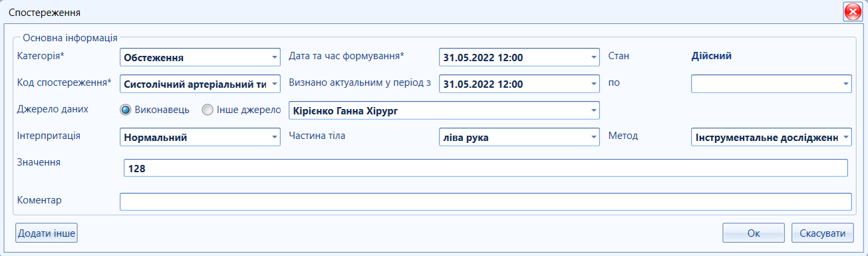Confirm with the Ок button
The width and height of the screenshot is (868, 256).
754,233
